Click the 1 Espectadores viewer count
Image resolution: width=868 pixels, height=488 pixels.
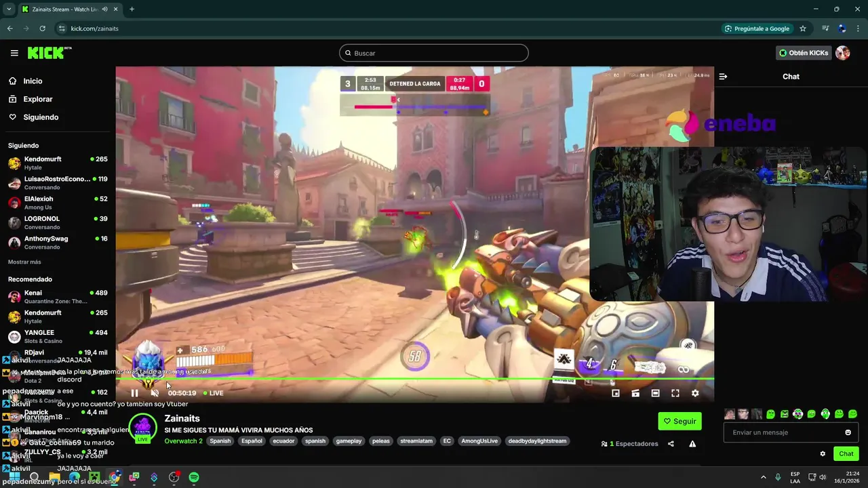click(630, 444)
